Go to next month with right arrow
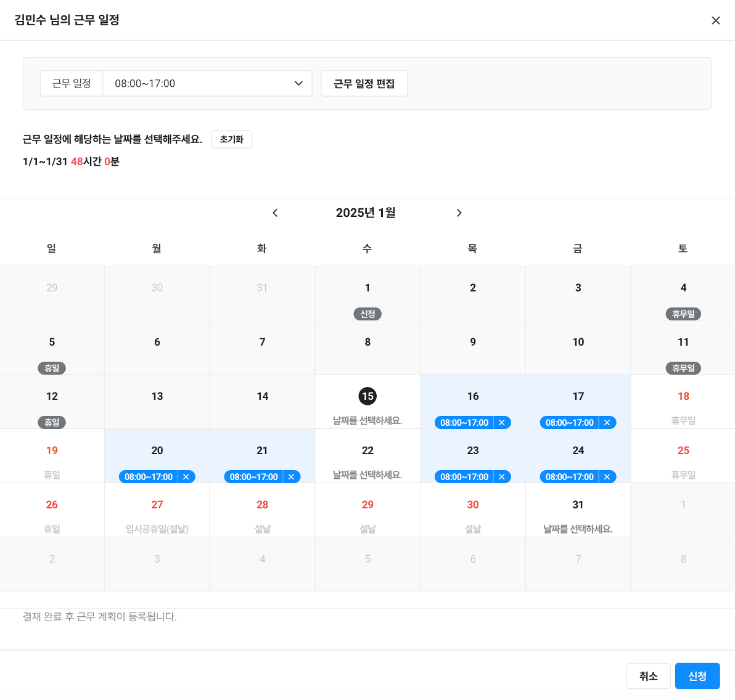The image size is (735, 700). 459,213
